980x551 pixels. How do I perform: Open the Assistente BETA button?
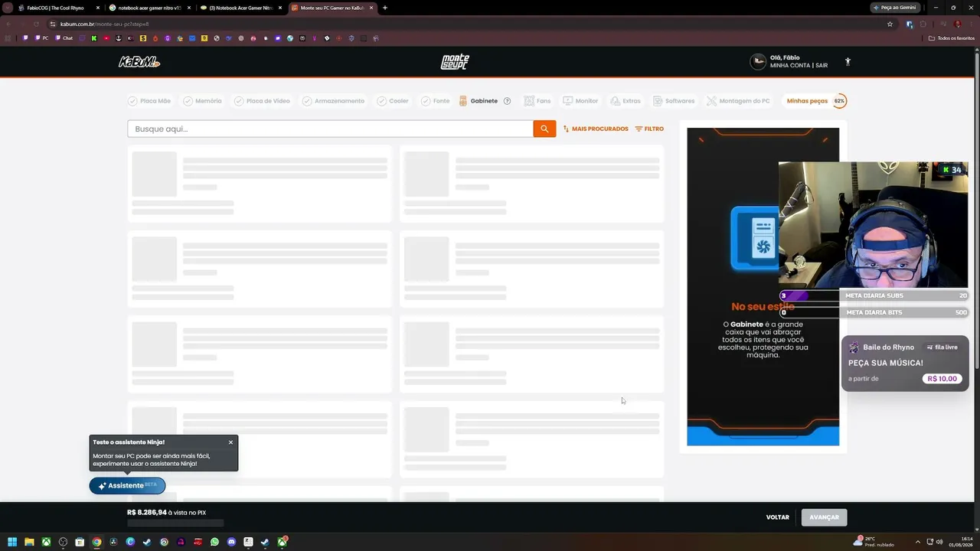click(127, 485)
